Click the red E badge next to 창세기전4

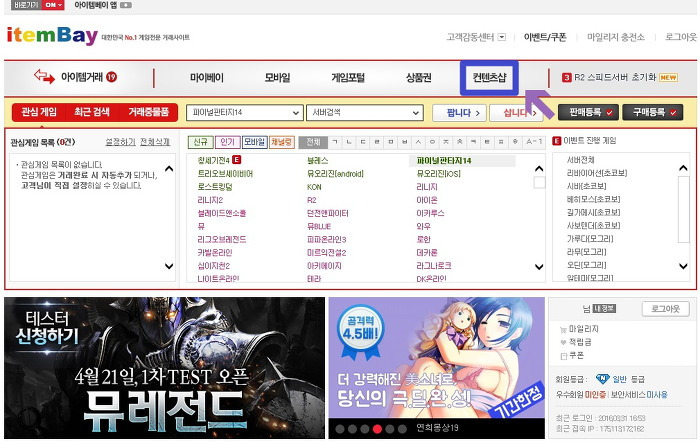(237, 159)
